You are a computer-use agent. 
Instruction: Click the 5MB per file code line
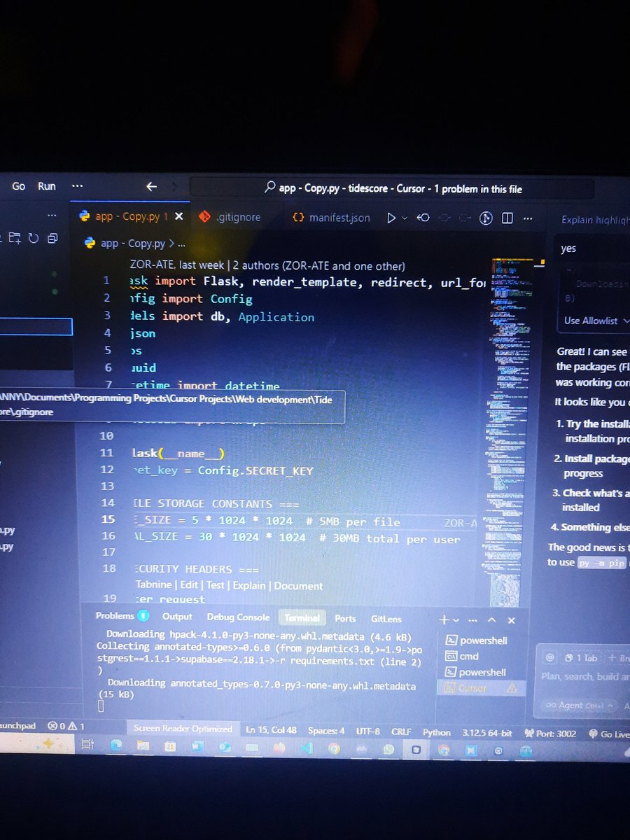265,521
